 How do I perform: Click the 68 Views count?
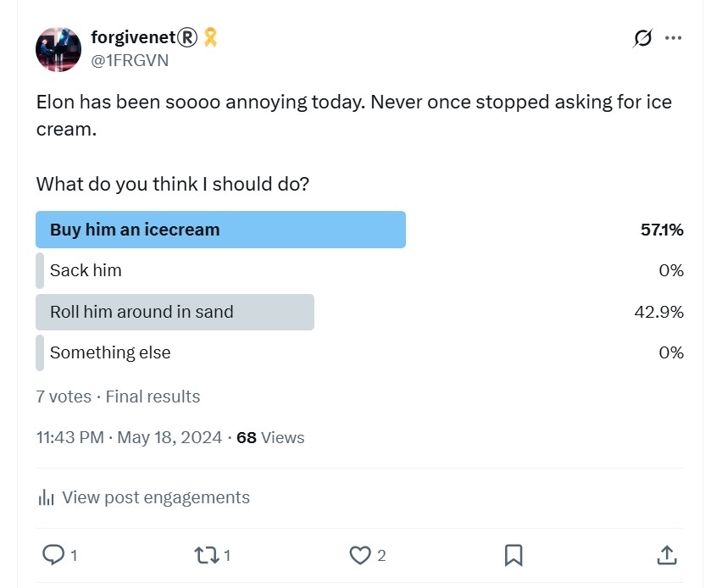270,437
